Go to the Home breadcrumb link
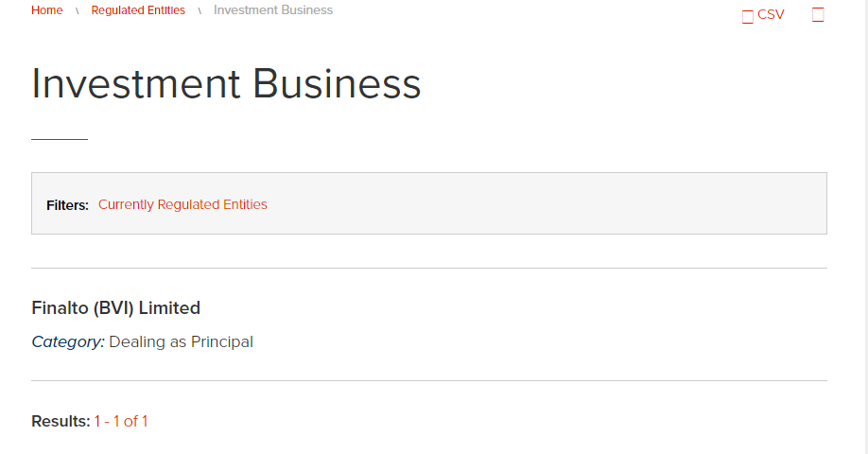 point(47,10)
